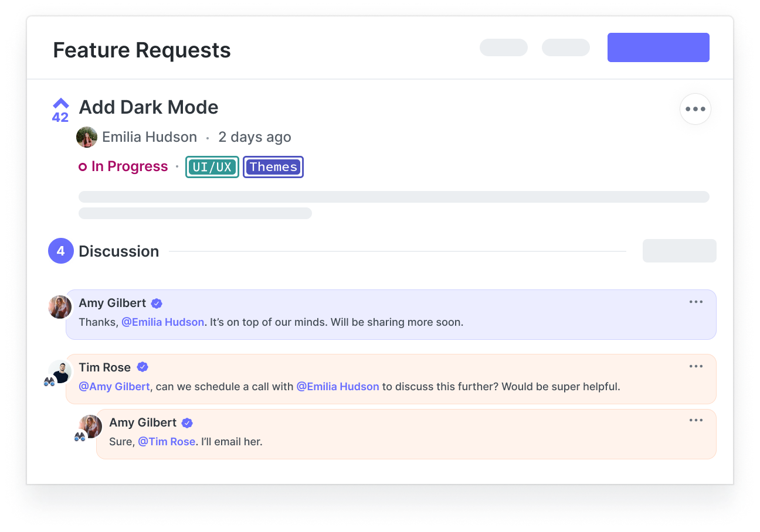This screenshot has width=760, height=532.
Task: Click Amy Gilbert's name on the Thanks comment
Action: pyautogui.click(x=113, y=303)
